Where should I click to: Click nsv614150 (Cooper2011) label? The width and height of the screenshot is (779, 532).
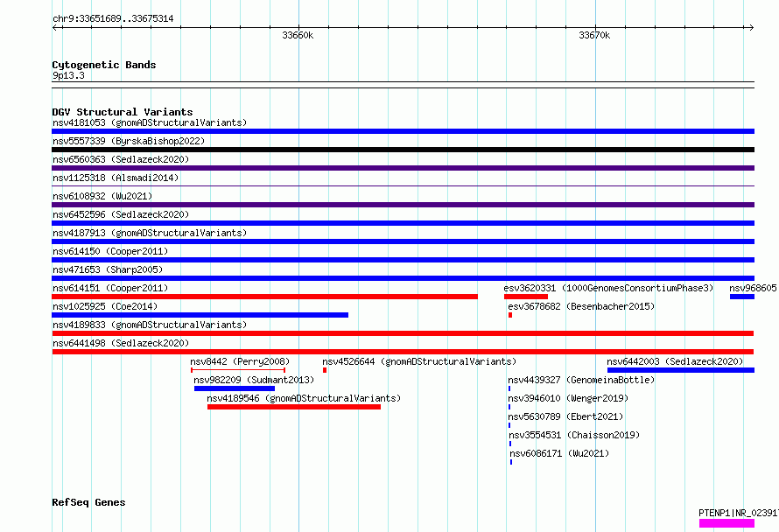tap(110, 251)
